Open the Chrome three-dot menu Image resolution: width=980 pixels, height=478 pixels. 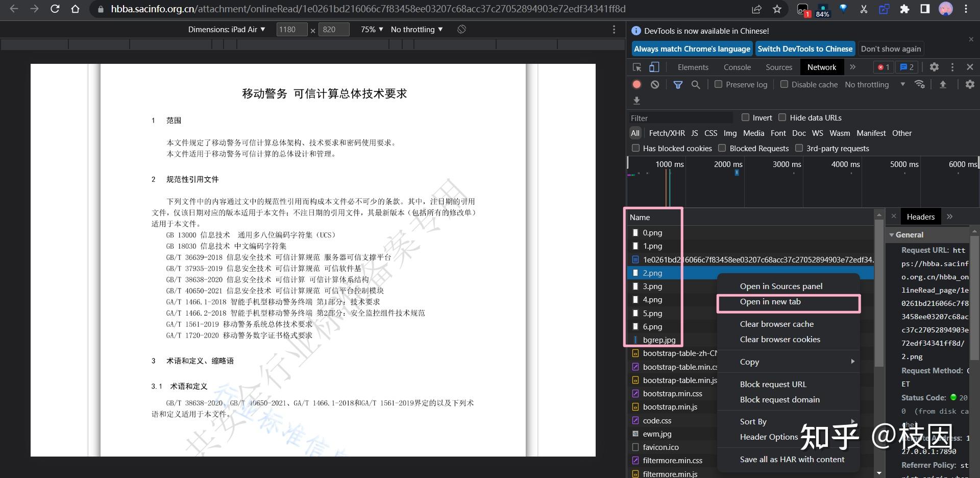point(966,9)
